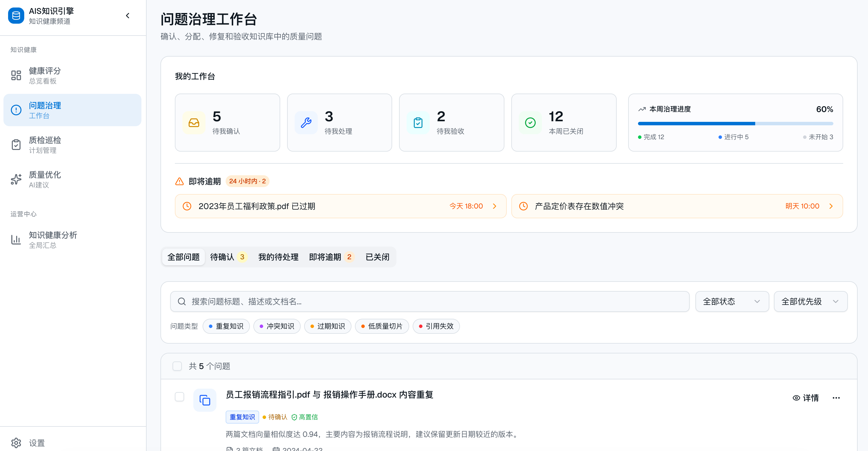The width and height of the screenshot is (868, 451).
Task: Click the clipboard icon on 待我验收 card
Action: tap(418, 123)
